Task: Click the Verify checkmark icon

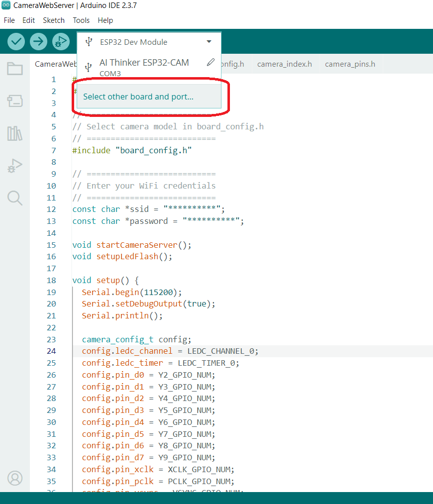Action: tap(15, 41)
